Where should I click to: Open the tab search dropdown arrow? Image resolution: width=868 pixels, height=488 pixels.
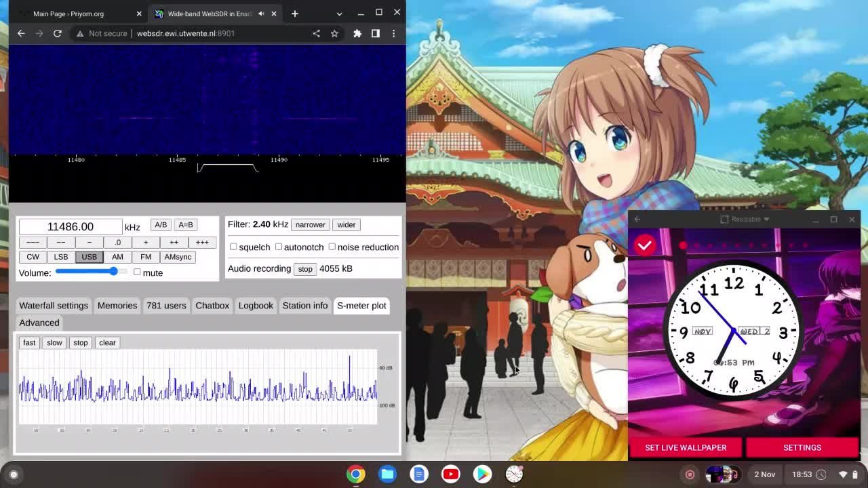[x=339, y=14]
